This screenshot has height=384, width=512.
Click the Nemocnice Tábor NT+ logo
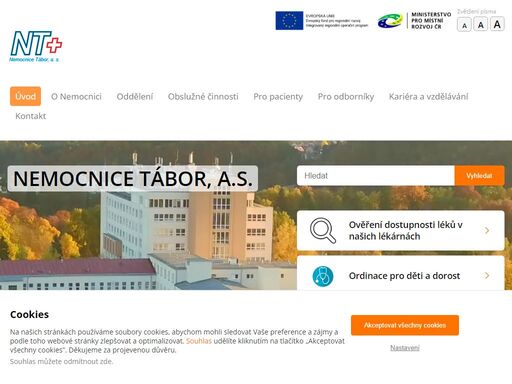tap(36, 46)
